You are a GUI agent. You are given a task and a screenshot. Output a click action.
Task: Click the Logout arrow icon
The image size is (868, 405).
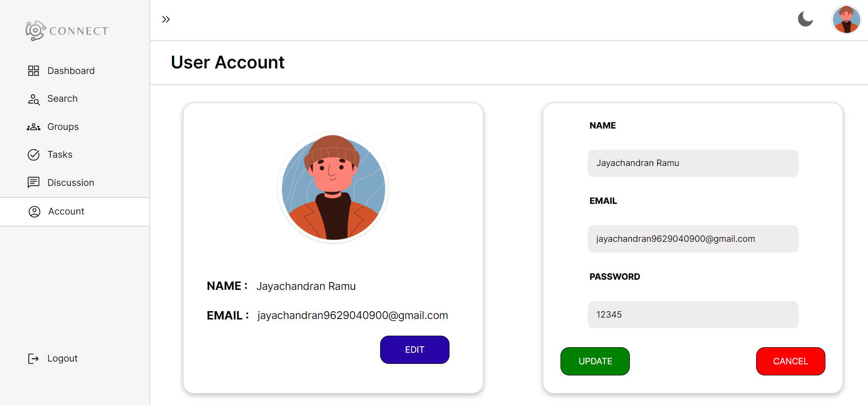[33, 359]
